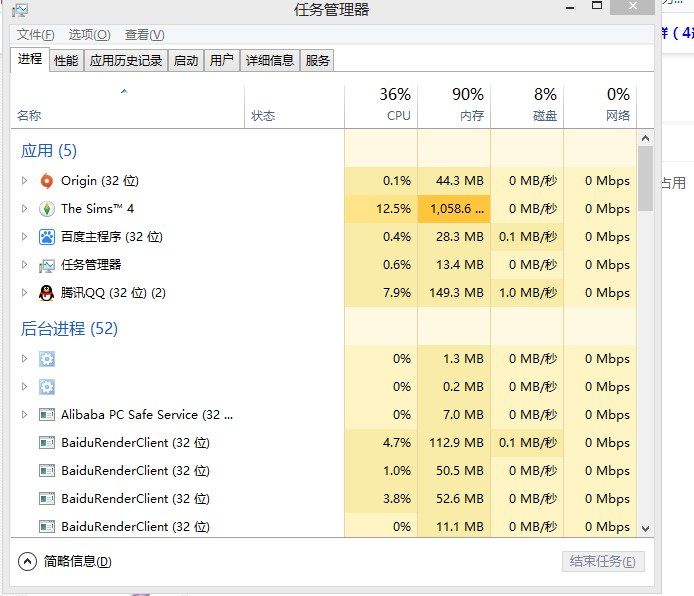Select The Sims™ 4 row name

coord(97,209)
